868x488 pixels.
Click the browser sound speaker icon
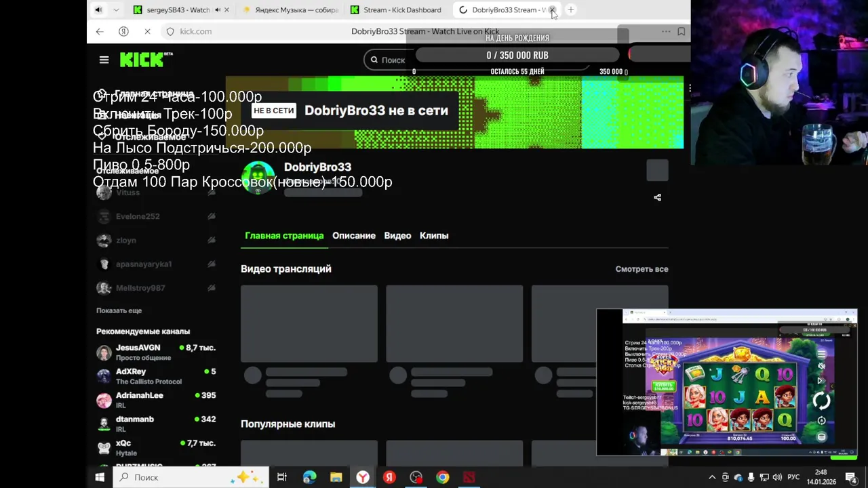(98, 9)
